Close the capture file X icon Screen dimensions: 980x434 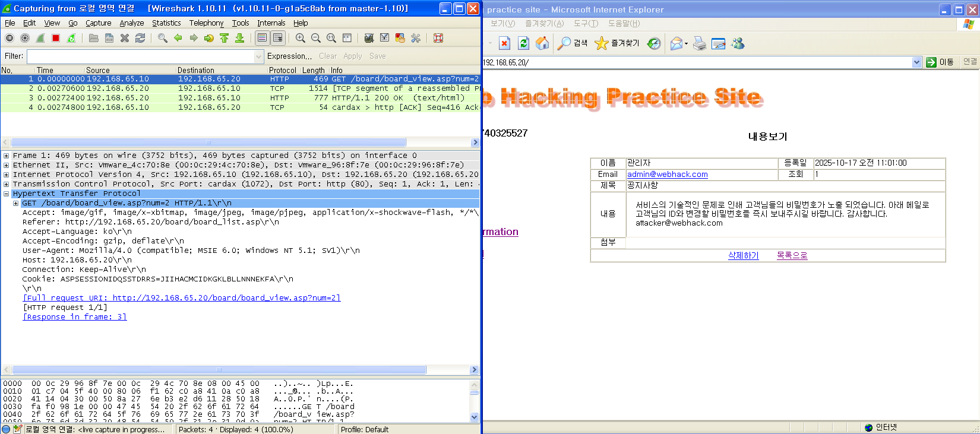pyautogui.click(x=125, y=38)
